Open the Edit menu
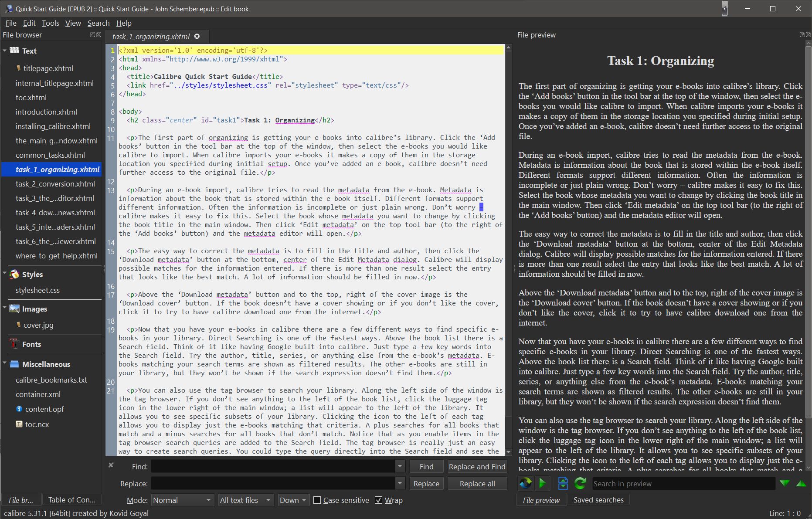The width and height of the screenshot is (812, 519). 29,23
